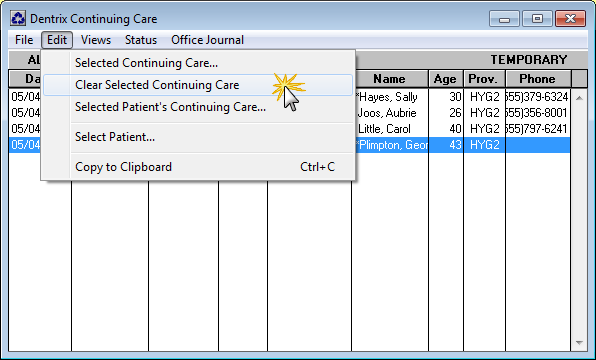Click the scrollbar down arrow
Image resolution: width=596 pixels, height=360 pixels.
point(579,343)
